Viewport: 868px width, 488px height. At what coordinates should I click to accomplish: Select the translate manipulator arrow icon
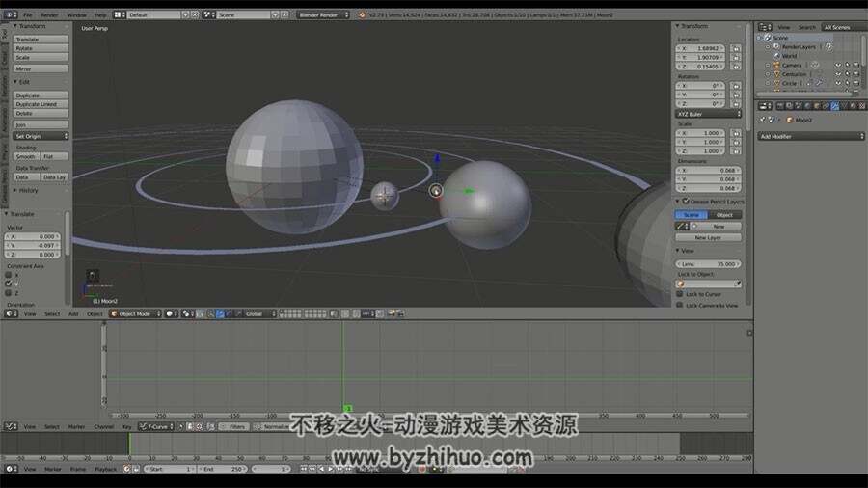pos(220,313)
